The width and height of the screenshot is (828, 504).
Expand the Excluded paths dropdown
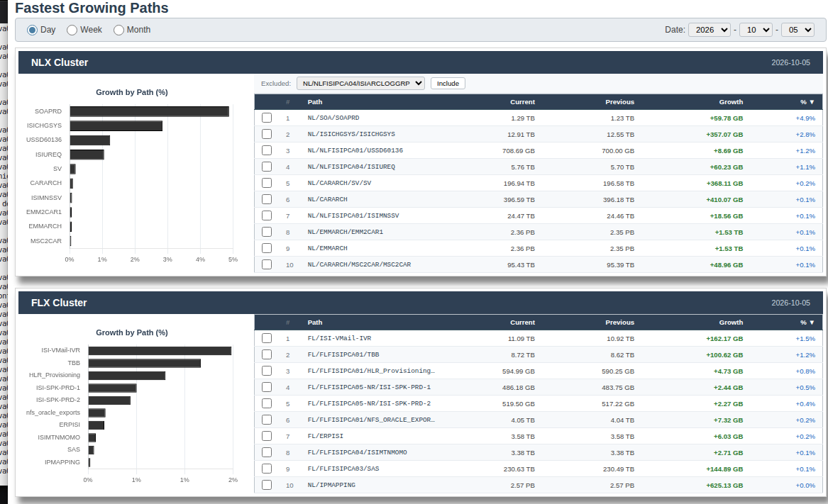click(360, 84)
